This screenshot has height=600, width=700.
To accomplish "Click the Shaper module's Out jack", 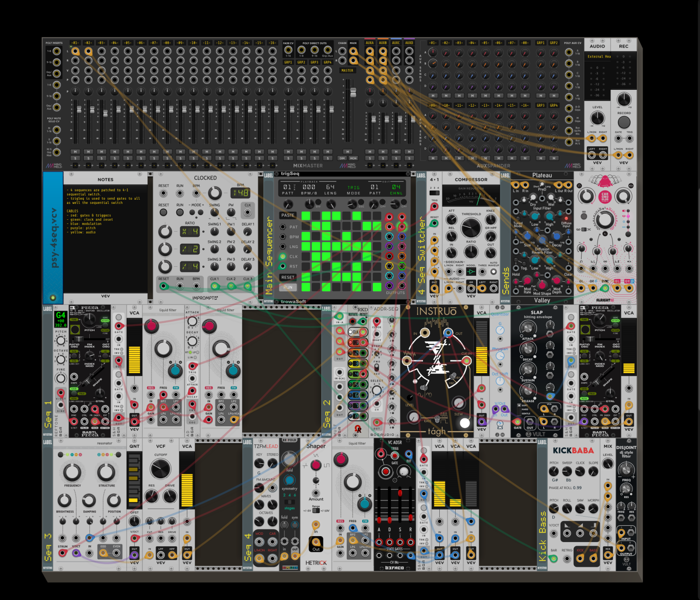I will [x=316, y=543].
